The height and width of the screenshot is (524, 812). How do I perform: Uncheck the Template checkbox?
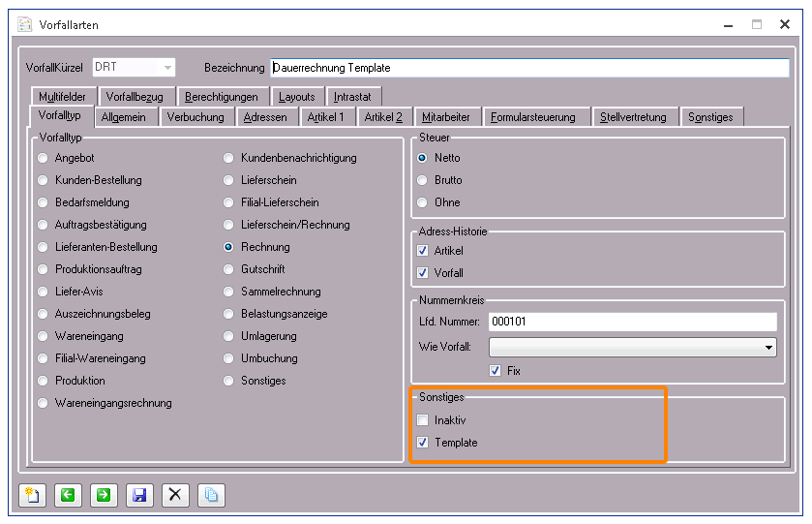423,443
